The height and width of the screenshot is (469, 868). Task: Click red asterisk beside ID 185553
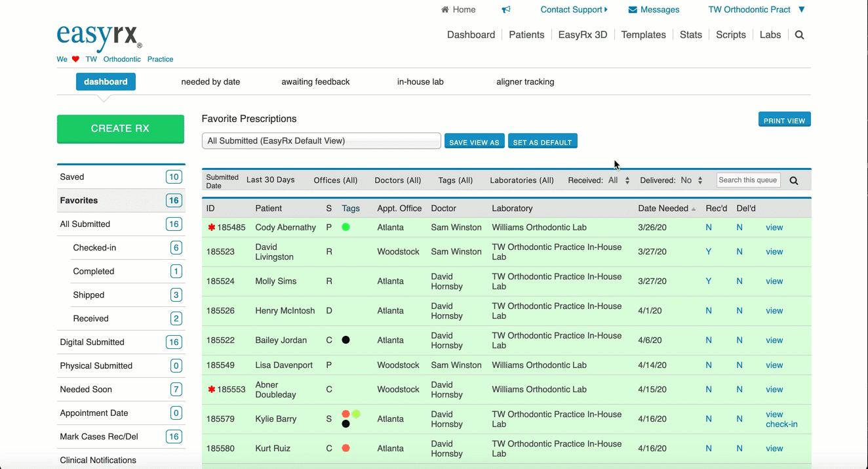pyautogui.click(x=212, y=390)
